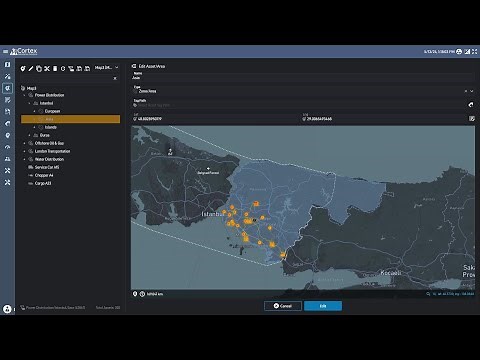Expand the London Transportation node

click(24, 151)
